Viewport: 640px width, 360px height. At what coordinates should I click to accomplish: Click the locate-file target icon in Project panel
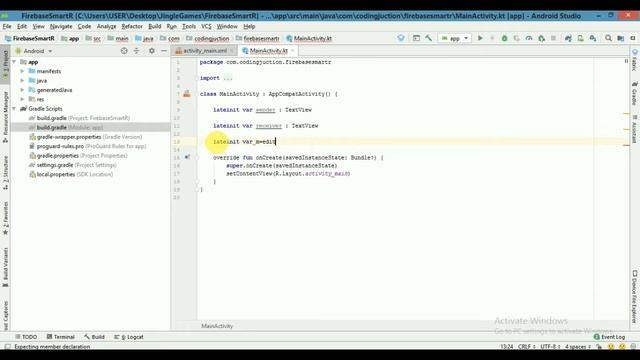(x=124, y=51)
